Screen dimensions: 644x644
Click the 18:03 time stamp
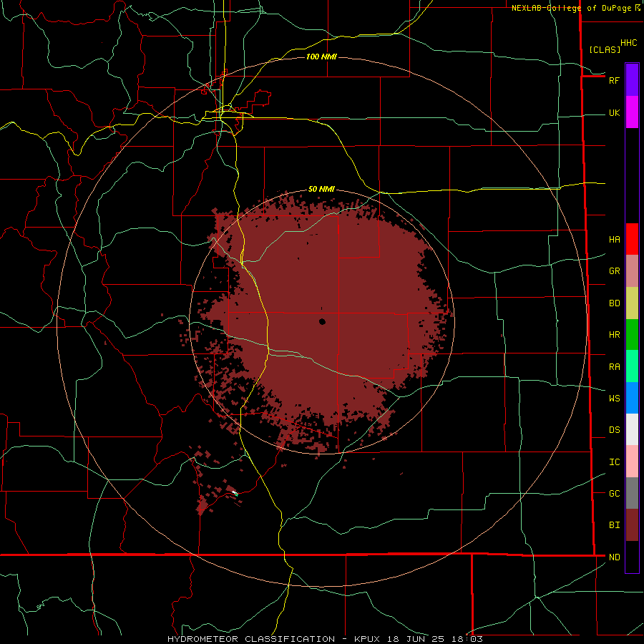(466, 639)
